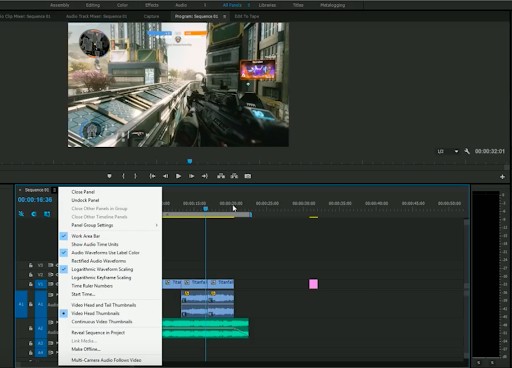Go to In point in Program Monitor
512x368 pixels.
pyautogui.click(x=152, y=176)
